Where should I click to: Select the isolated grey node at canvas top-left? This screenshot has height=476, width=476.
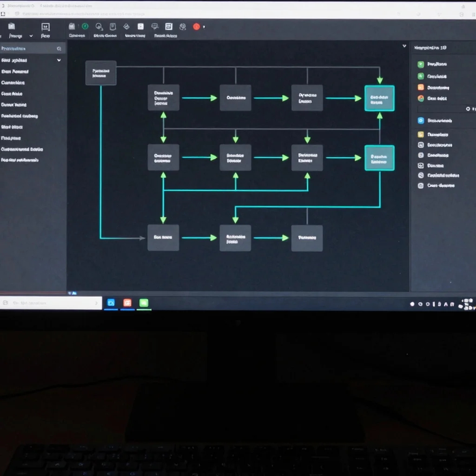click(x=101, y=73)
